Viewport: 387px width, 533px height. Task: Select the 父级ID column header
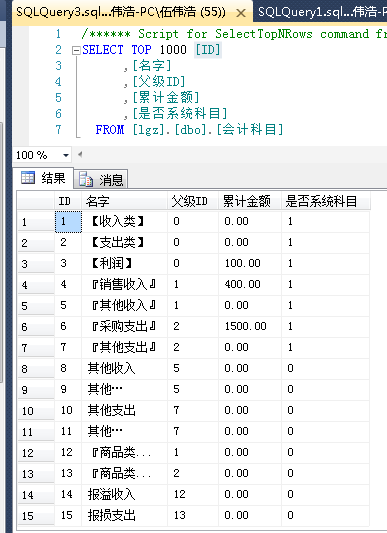(193, 201)
